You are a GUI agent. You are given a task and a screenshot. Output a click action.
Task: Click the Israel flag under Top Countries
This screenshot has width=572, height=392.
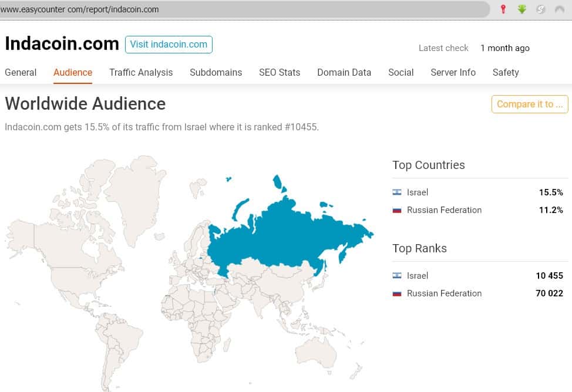pos(397,192)
